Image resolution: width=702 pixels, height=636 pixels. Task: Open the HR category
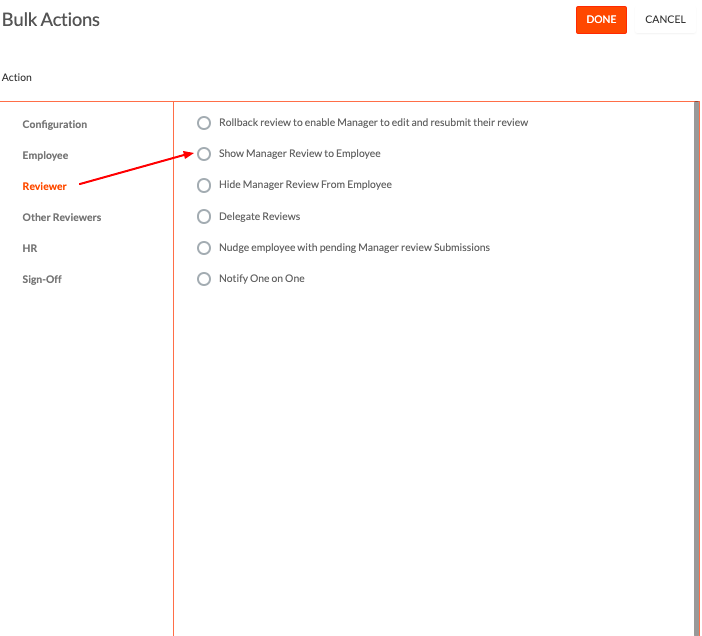click(30, 248)
